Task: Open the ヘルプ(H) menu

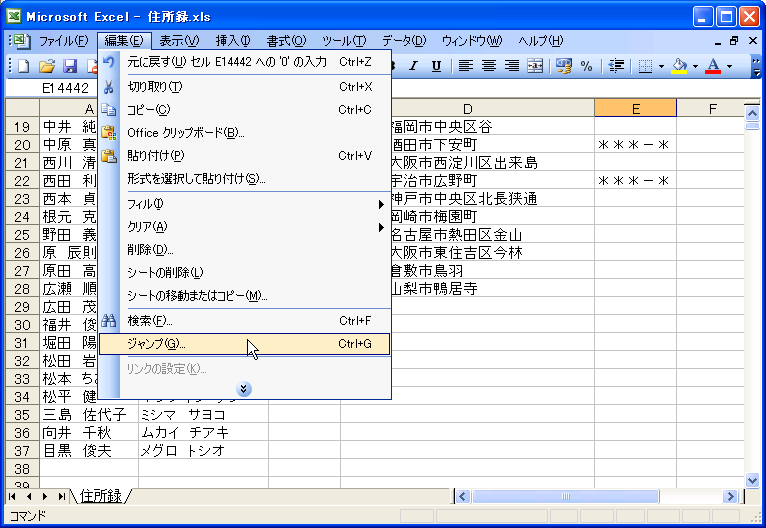Action: coord(541,41)
